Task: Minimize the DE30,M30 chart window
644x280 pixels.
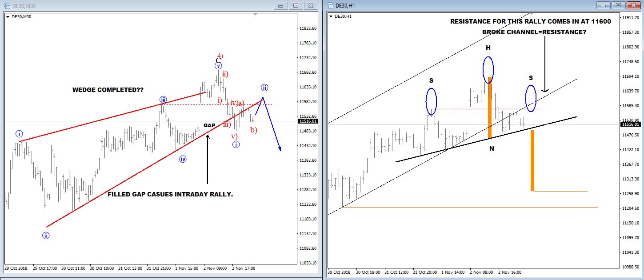Action: tap(280, 5)
